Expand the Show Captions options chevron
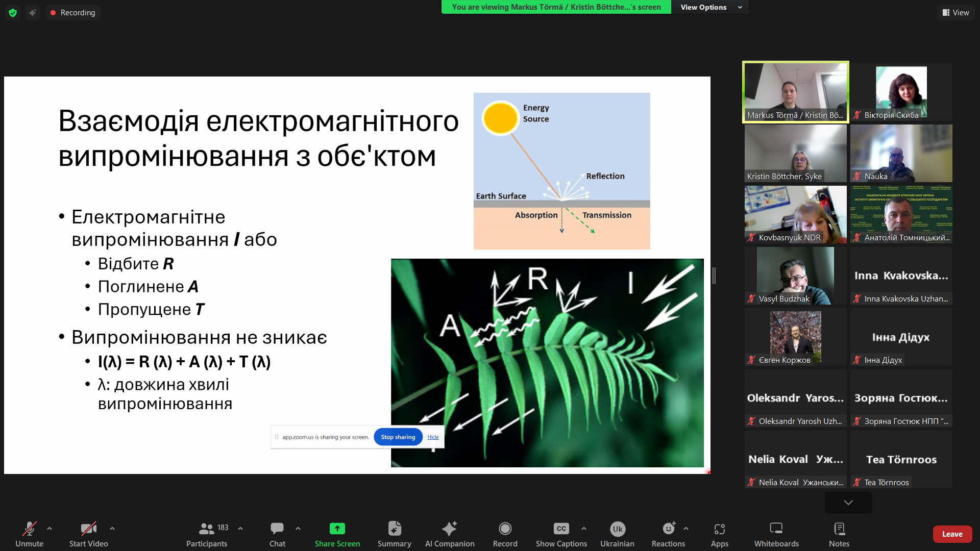980x551 pixels. point(584,528)
